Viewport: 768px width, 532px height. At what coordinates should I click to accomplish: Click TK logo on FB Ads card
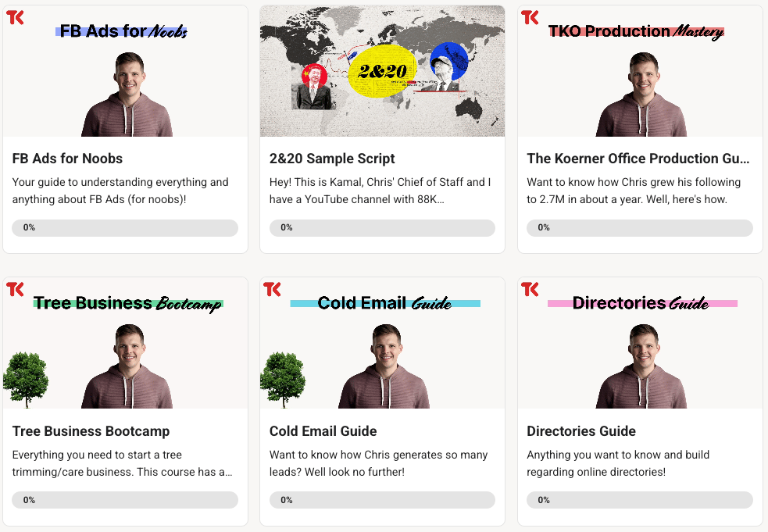pos(15,18)
